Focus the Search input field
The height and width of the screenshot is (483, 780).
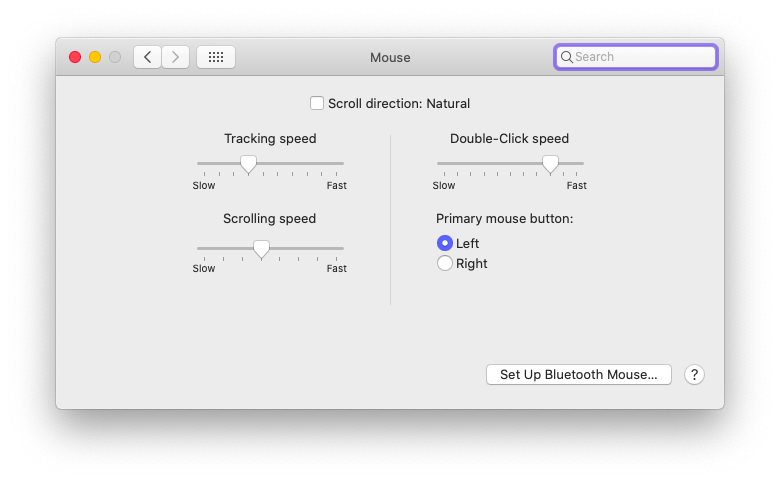pos(636,57)
